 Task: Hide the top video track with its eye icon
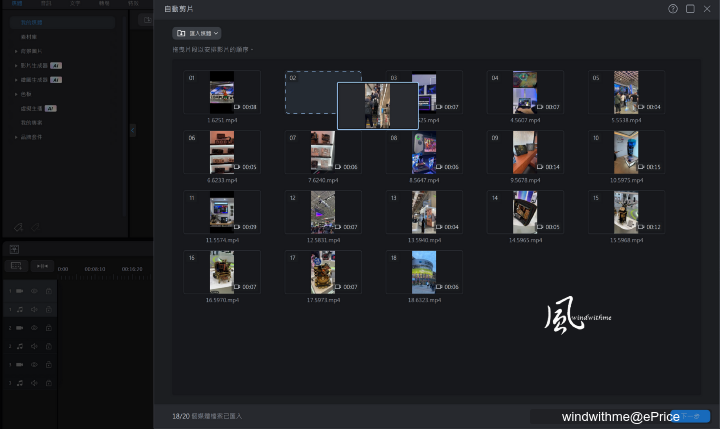pos(34,291)
